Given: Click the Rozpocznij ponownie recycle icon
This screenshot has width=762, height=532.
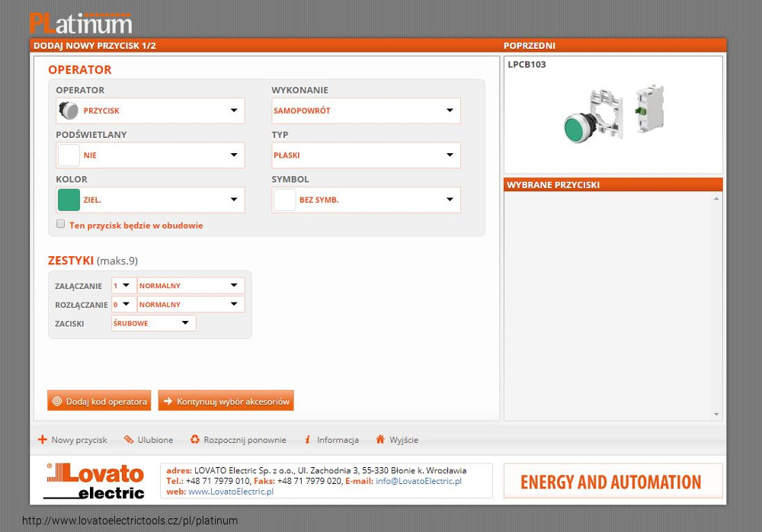Looking at the screenshot, I should [195, 440].
